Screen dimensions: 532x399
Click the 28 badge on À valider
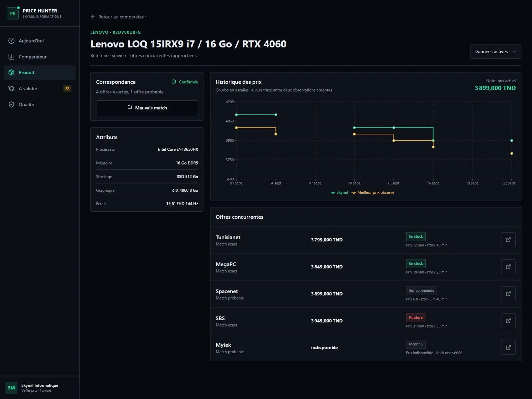coord(67,88)
